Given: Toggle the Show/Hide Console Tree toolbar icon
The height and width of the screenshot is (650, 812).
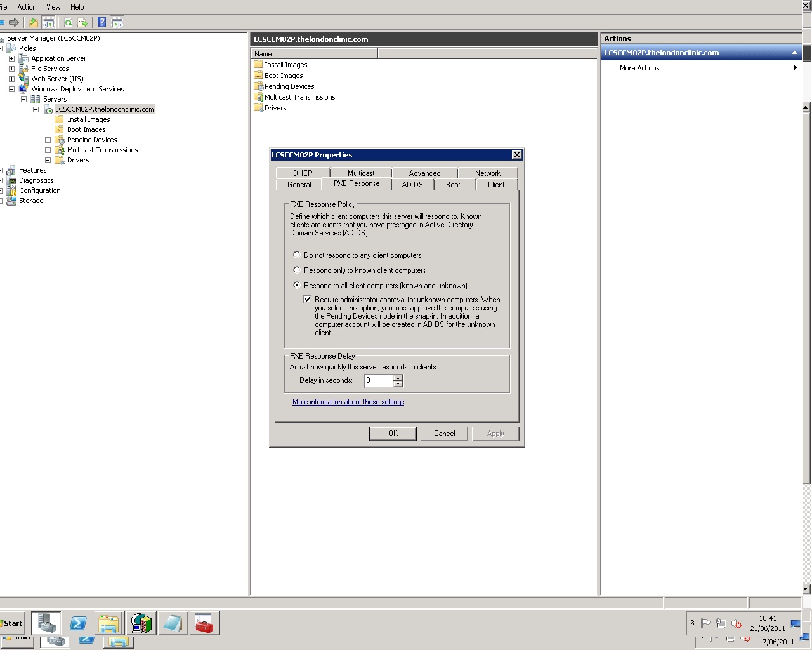Looking at the screenshot, I should [48, 22].
